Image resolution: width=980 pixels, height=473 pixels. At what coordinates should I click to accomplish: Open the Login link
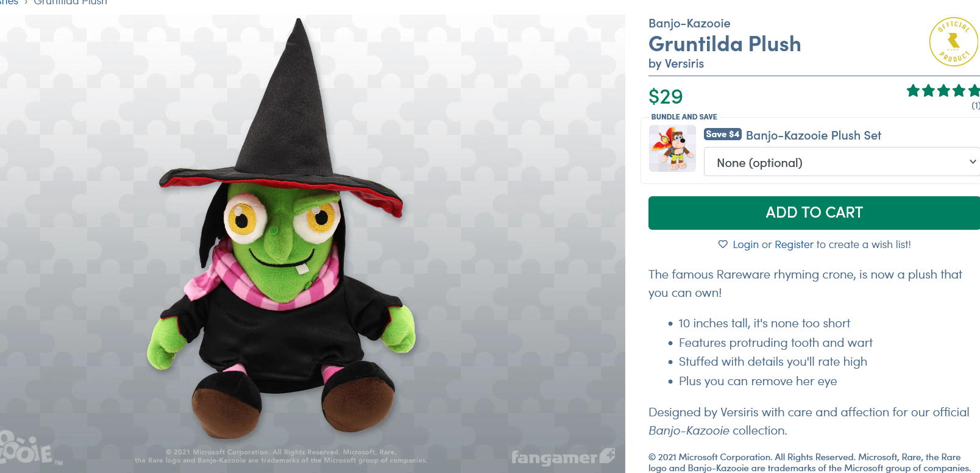[745, 244]
